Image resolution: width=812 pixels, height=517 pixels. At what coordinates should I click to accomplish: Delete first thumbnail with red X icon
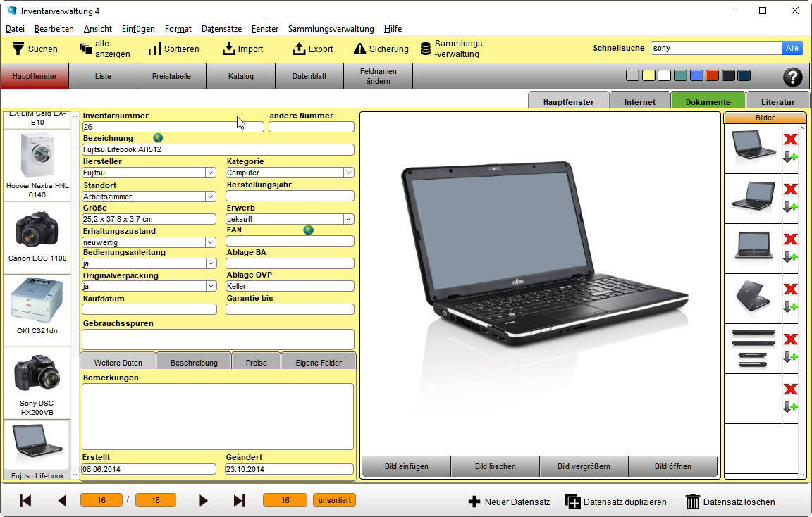click(790, 139)
